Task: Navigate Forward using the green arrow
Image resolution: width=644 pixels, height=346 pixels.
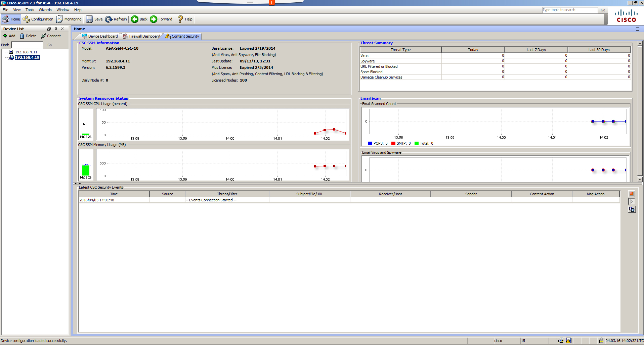Action: pos(161,19)
